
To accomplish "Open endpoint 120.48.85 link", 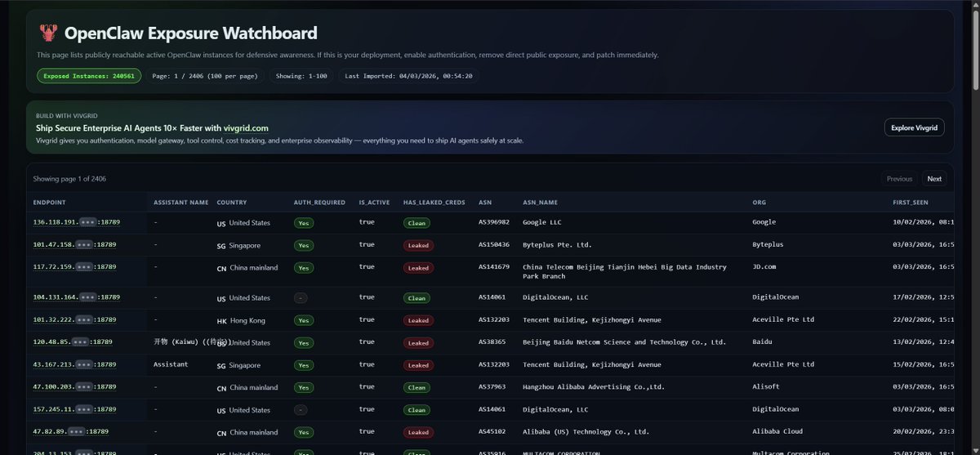I will (73, 341).
